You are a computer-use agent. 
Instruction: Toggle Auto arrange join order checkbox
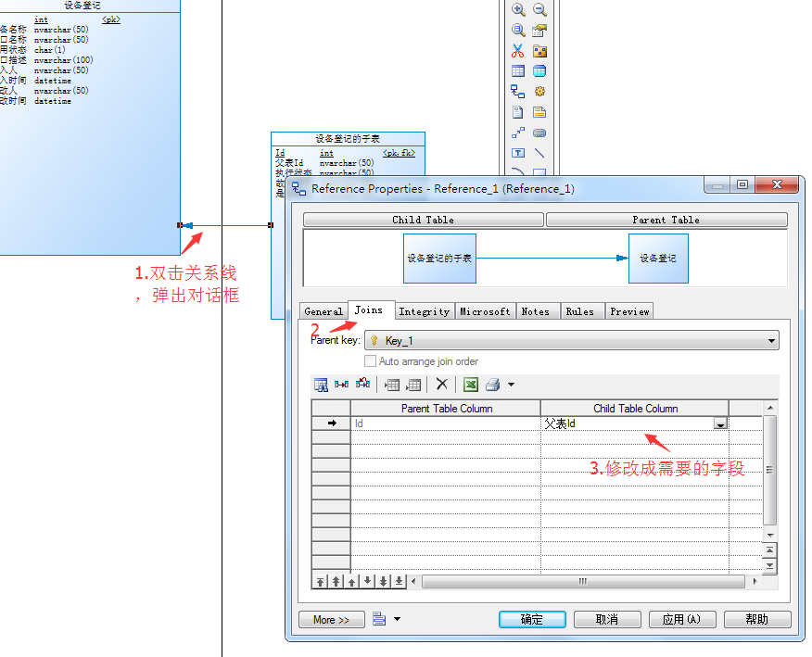[x=370, y=360]
